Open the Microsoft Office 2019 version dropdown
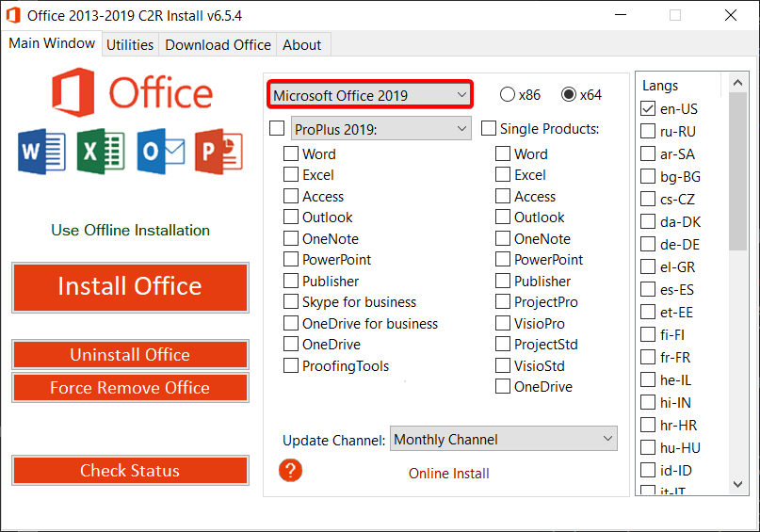Viewport: 760px width, 532px height. coord(370,95)
